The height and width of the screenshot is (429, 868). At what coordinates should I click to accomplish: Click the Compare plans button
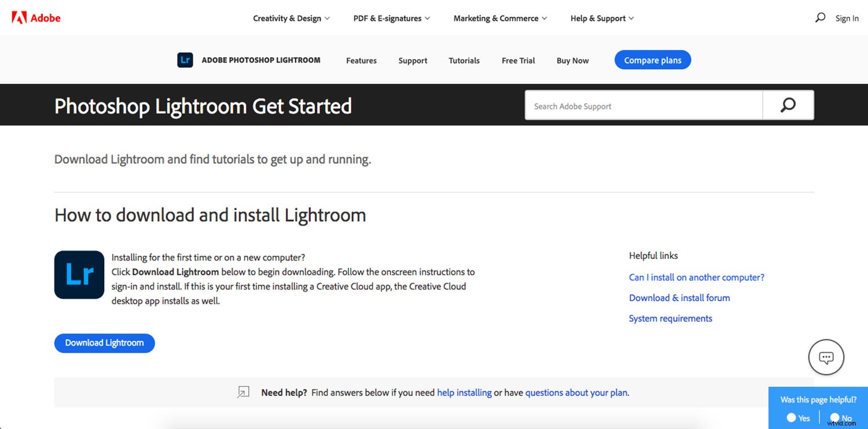point(652,60)
